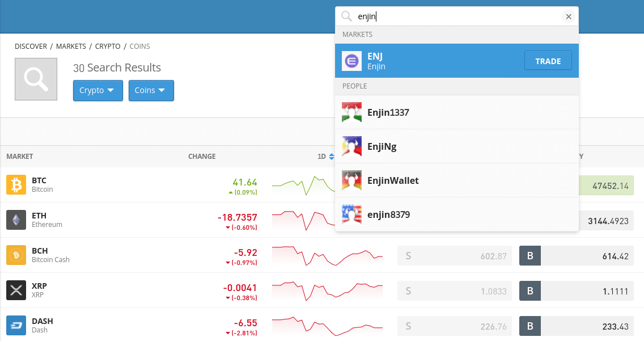The image size is (644, 341).
Task: Click the search magnifier icon in search bar
Action: (x=346, y=16)
